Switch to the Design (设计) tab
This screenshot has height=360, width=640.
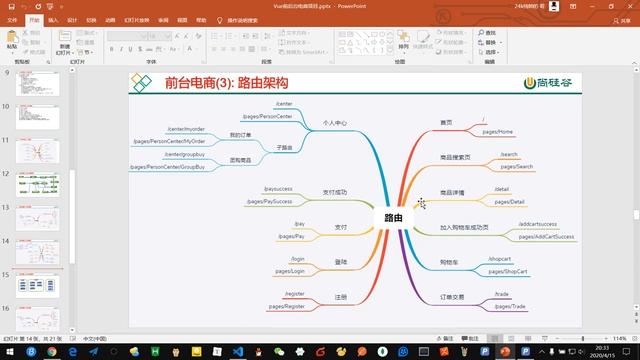pos(72,20)
